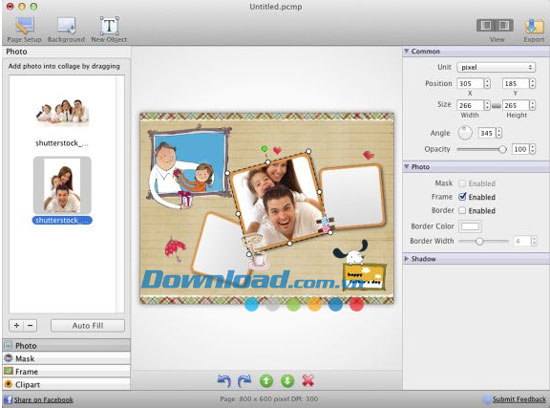Undo the last action with the blue arrow
Viewport: 550px width, 408px height.
pos(224,381)
